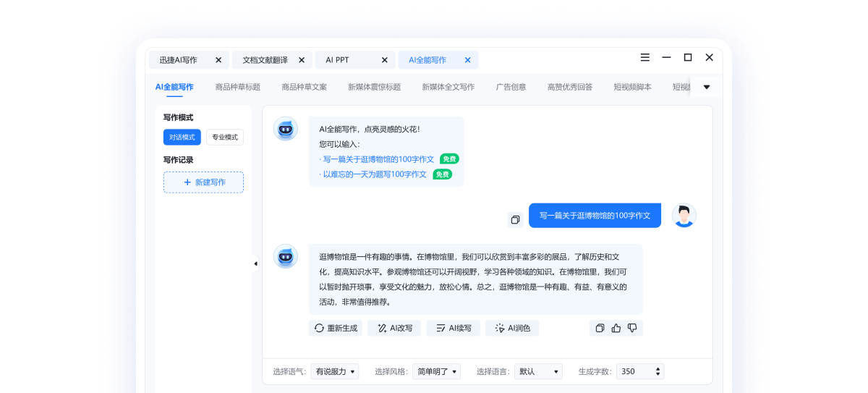Open the 选择语言 dropdown
The width and height of the screenshot is (868, 393).
[x=538, y=371]
